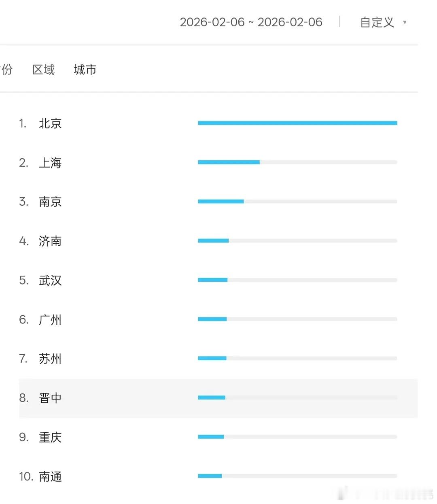Image resolution: width=437 pixels, height=504 pixels.
Task: Switch to the 城市 tab
Action: coord(85,69)
